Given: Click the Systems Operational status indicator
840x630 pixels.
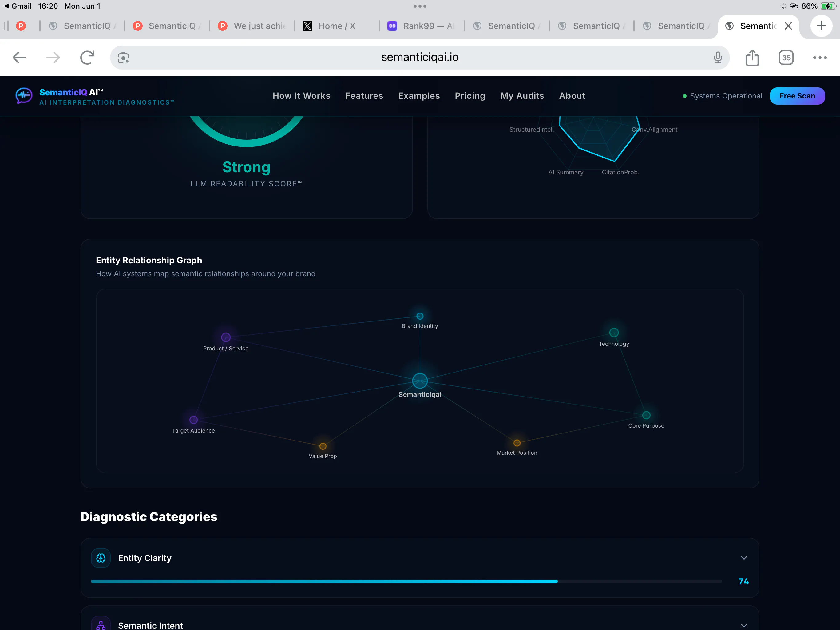Looking at the screenshot, I should (722, 96).
